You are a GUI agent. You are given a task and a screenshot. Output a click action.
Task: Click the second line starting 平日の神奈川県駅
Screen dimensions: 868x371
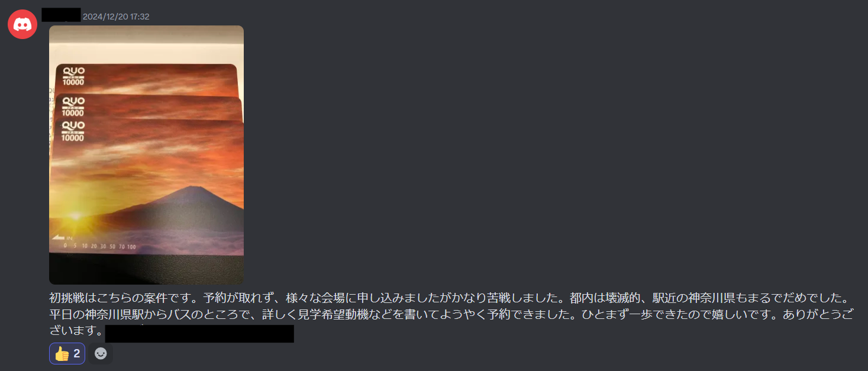click(451, 314)
